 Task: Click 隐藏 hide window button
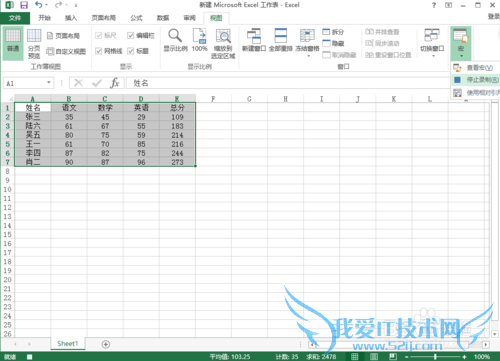(333, 43)
